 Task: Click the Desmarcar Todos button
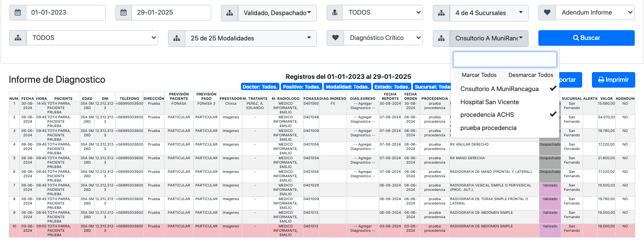click(x=531, y=75)
